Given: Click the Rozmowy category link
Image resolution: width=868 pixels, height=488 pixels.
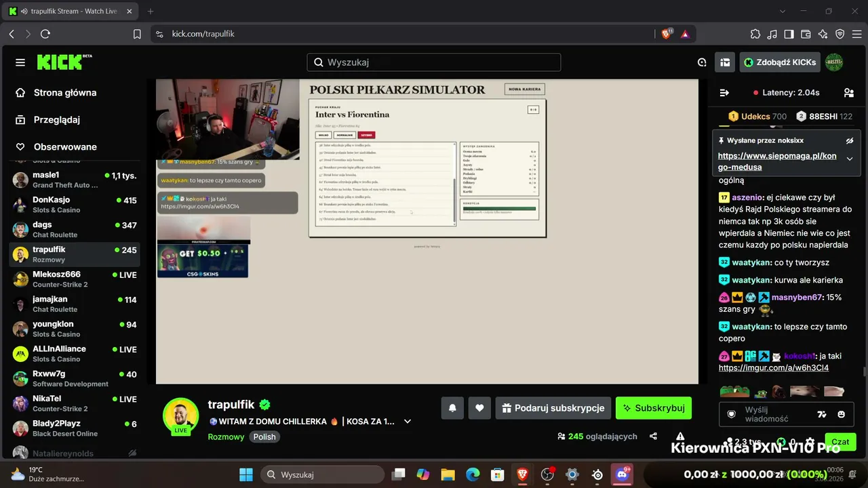Looking at the screenshot, I should (x=226, y=437).
